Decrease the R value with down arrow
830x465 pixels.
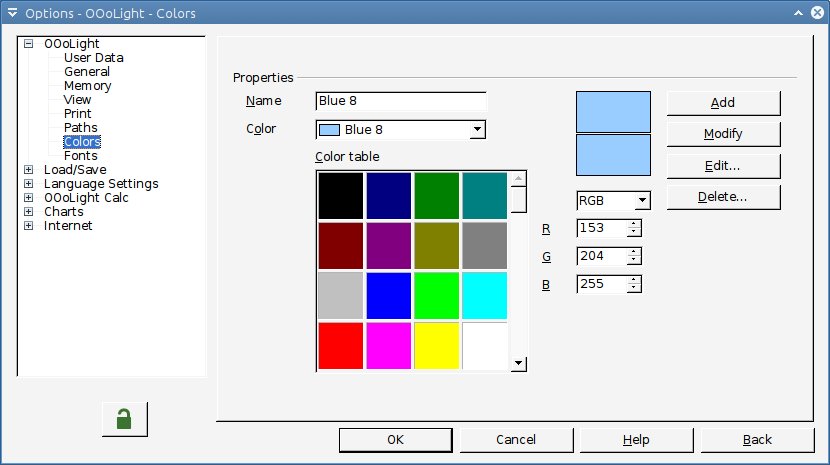pyautogui.click(x=634, y=232)
